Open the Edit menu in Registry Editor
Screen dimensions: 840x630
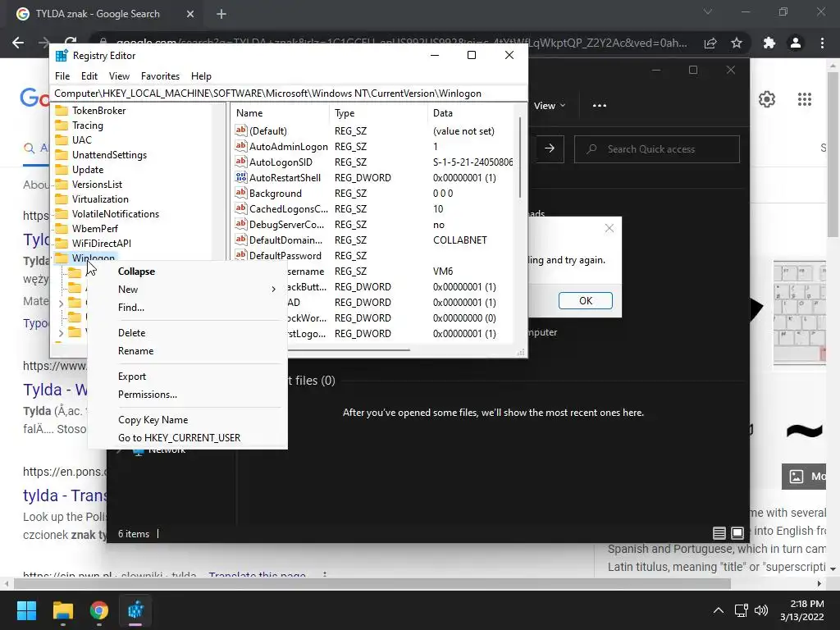89,76
